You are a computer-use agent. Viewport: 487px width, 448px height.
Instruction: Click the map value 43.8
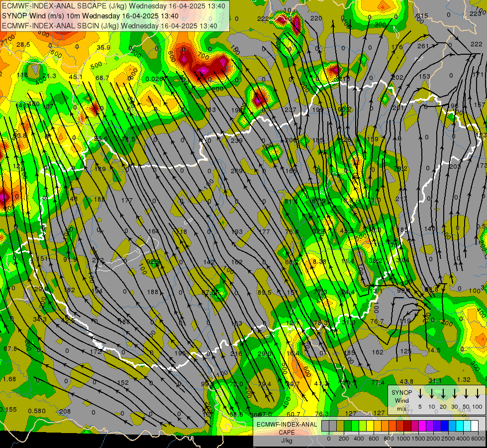click(x=406, y=381)
